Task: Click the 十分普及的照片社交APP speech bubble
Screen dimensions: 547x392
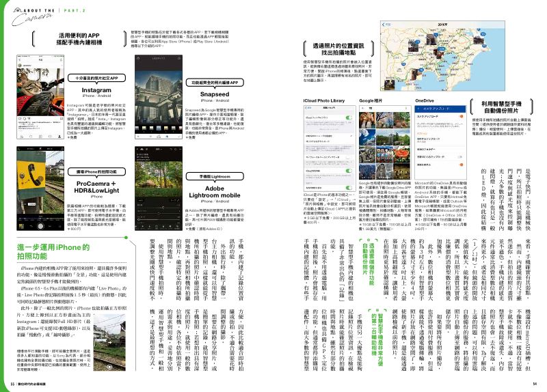Action: tap(96, 79)
